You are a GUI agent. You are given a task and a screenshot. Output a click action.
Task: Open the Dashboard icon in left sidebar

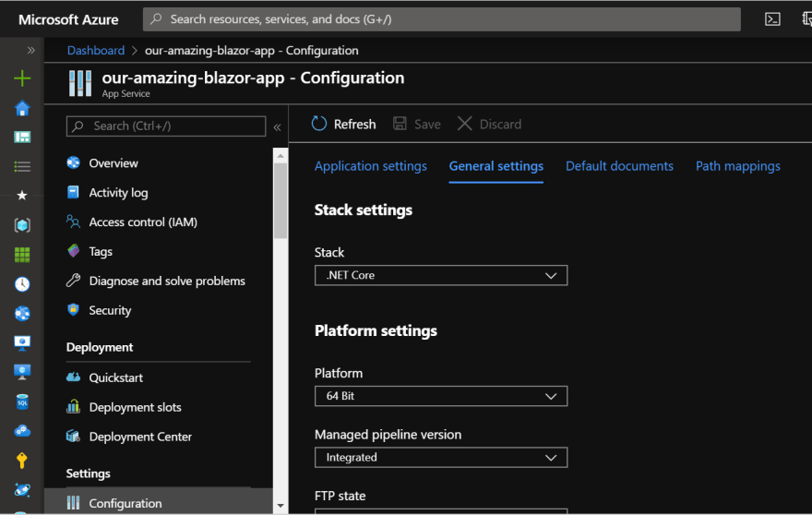(x=22, y=138)
